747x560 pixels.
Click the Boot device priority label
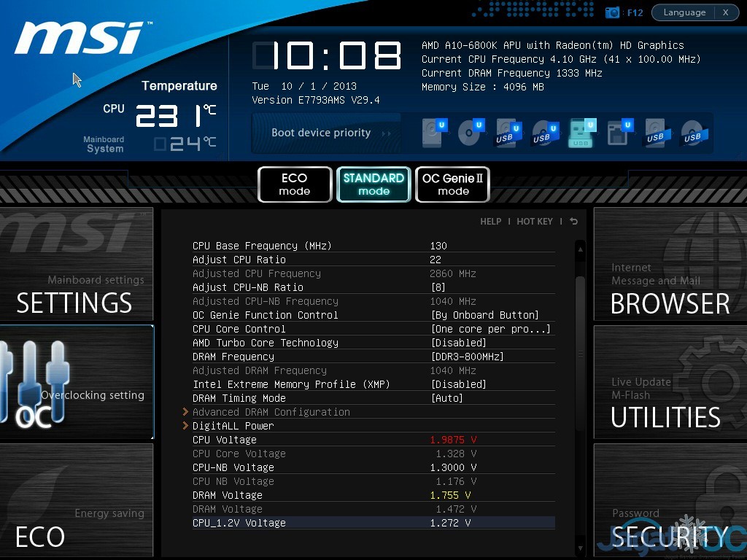pyautogui.click(x=321, y=133)
